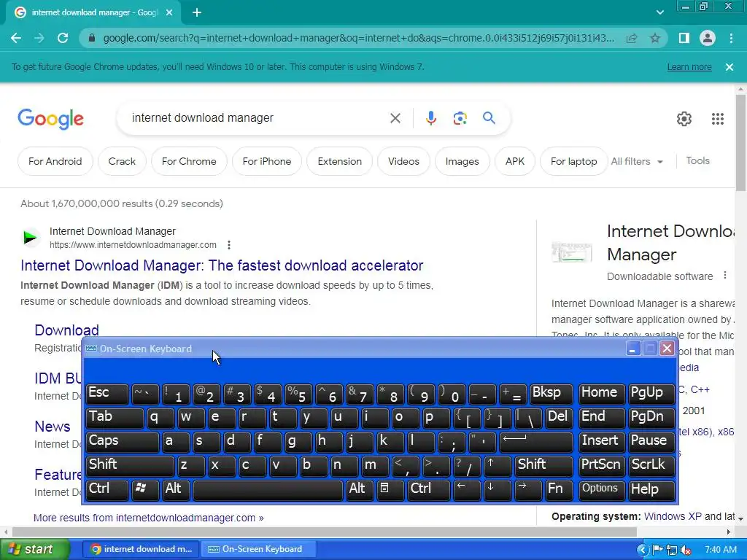Hit the right arrow key on the On-Screen Keyboard
This screenshot has width=747, height=560.
[x=528, y=490]
